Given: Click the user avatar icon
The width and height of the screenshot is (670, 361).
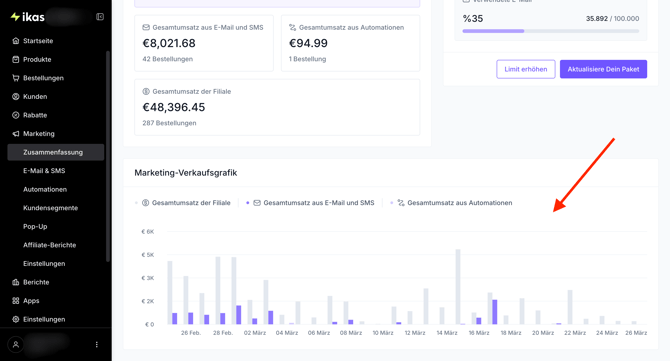Looking at the screenshot, I should click(16, 344).
